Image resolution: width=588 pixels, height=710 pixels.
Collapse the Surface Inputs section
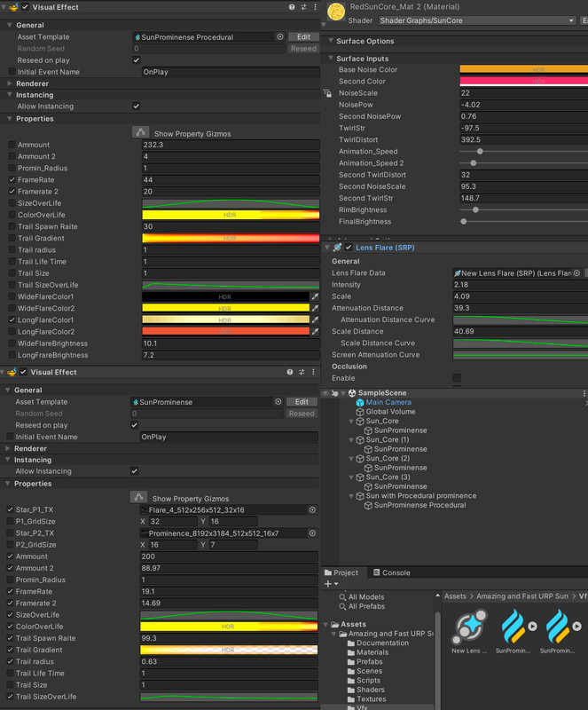[x=331, y=59]
